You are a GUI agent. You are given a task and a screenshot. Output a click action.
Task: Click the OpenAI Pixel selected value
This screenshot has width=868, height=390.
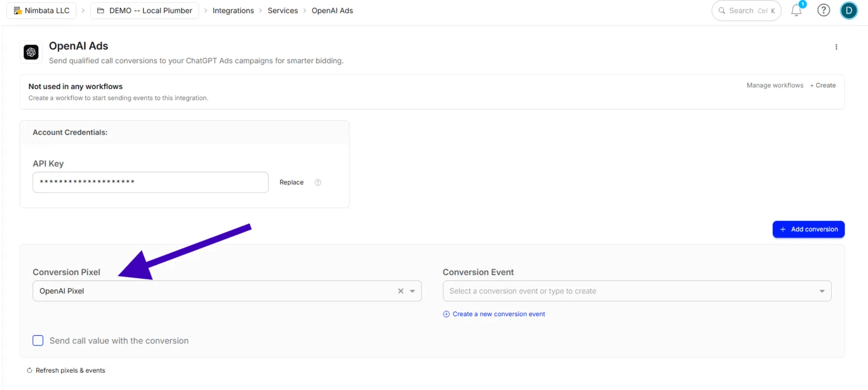point(62,291)
